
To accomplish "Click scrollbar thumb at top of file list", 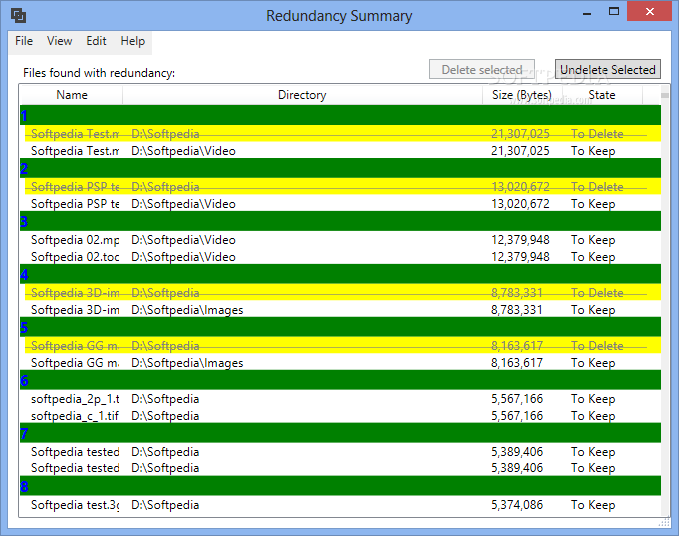I will click(665, 95).
